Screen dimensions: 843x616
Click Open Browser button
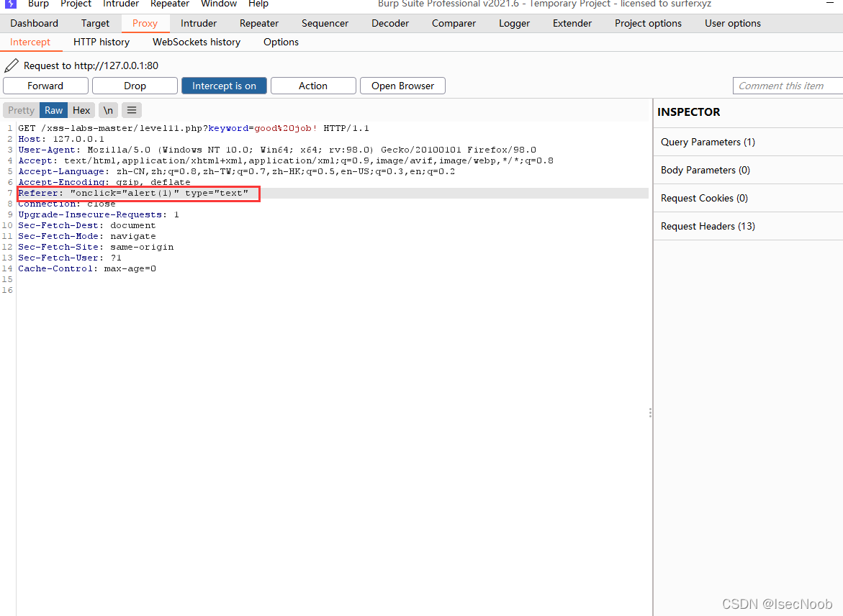pos(402,86)
